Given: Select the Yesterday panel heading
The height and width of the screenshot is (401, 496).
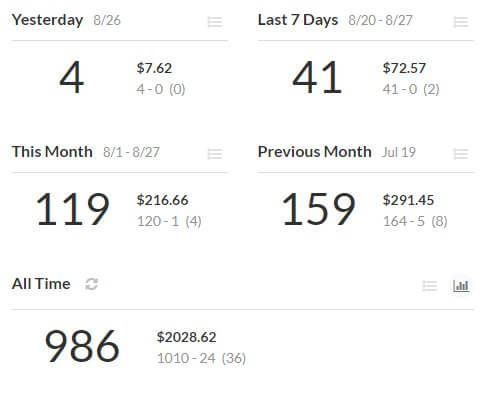Looking at the screenshot, I should 47,20.
